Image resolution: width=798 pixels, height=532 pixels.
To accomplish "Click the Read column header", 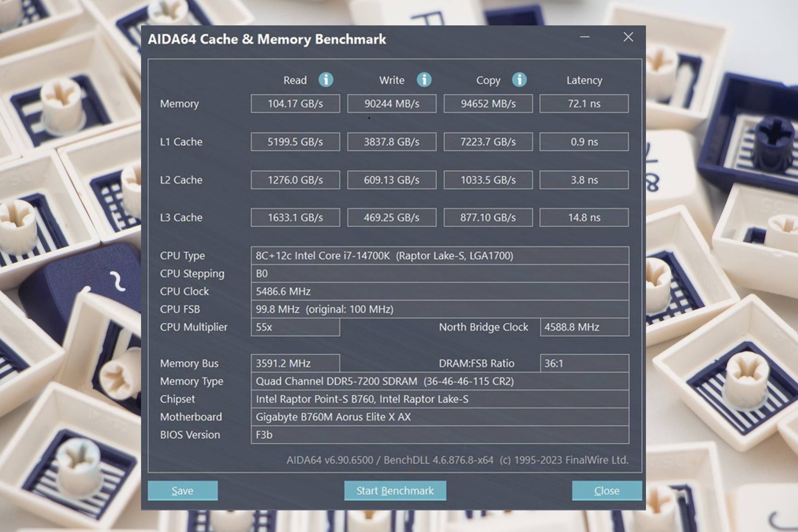I will tap(295, 80).
